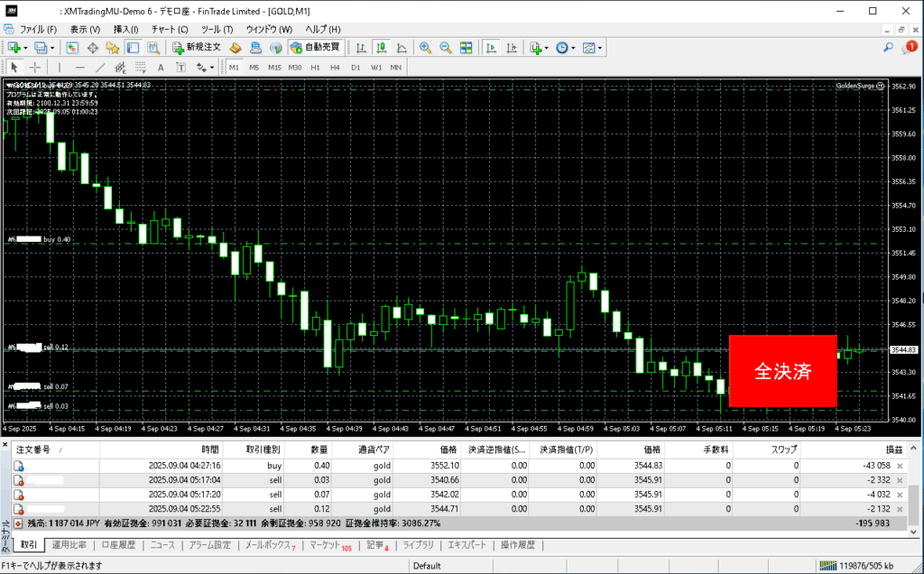
Task: Open the チャート(C) menu
Action: pyautogui.click(x=170, y=29)
